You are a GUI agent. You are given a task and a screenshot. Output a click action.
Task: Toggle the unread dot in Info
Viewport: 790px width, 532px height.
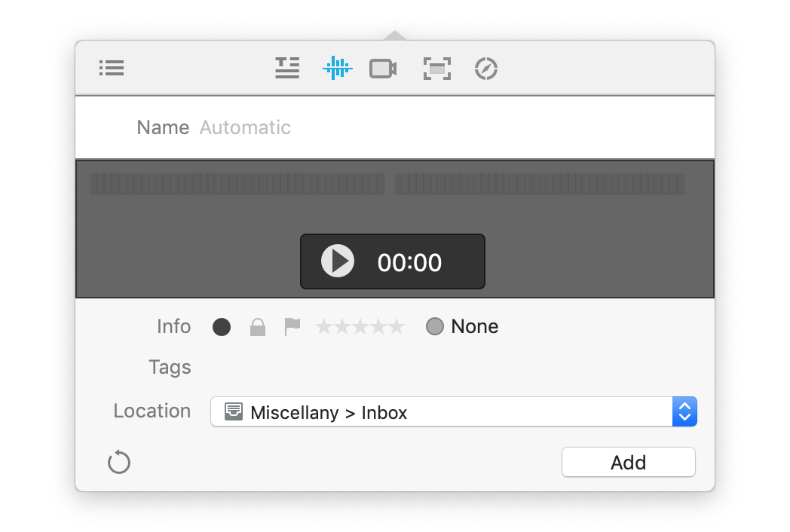coord(222,327)
